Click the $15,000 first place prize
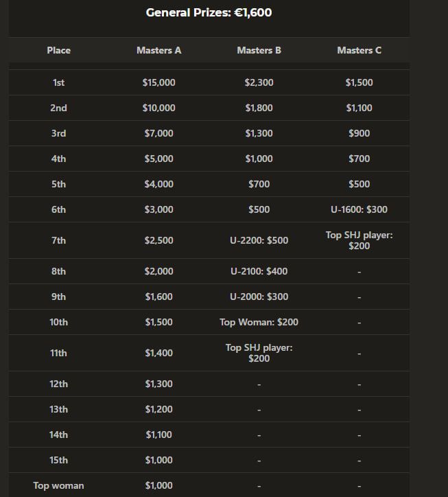 pos(158,82)
